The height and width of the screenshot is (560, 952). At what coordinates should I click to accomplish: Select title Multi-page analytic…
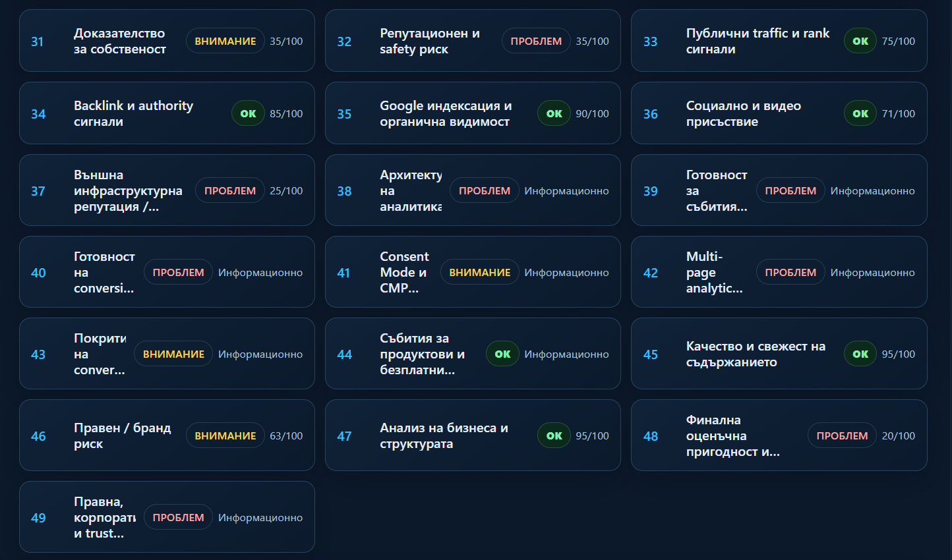pyautogui.click(x=714, y=272)
